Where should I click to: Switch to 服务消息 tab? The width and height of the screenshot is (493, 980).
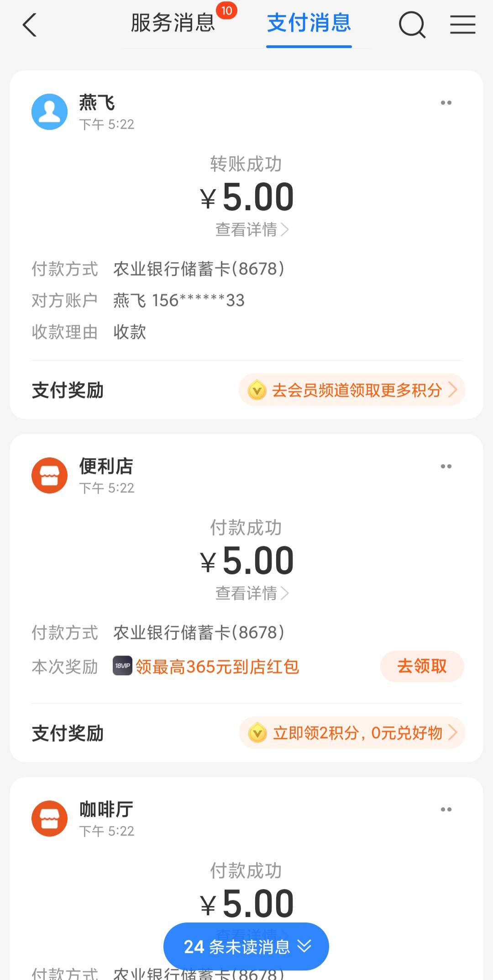tap(173, 23)
